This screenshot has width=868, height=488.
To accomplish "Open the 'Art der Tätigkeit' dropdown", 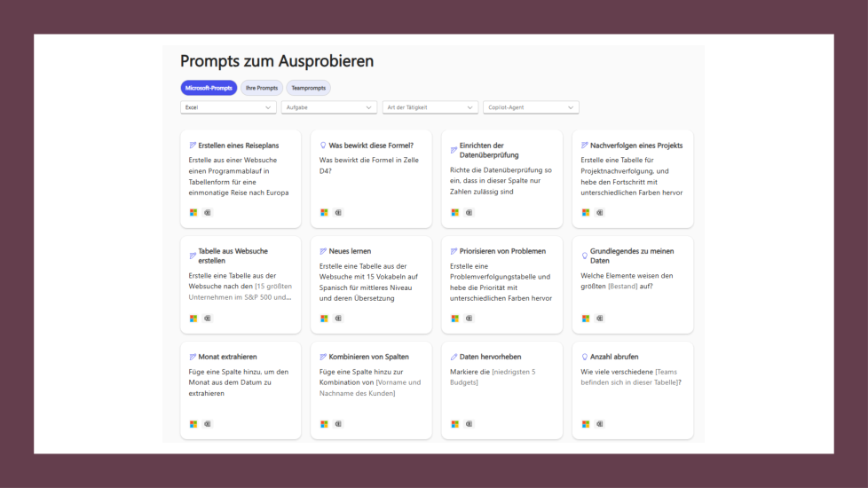I will point(430,107).
